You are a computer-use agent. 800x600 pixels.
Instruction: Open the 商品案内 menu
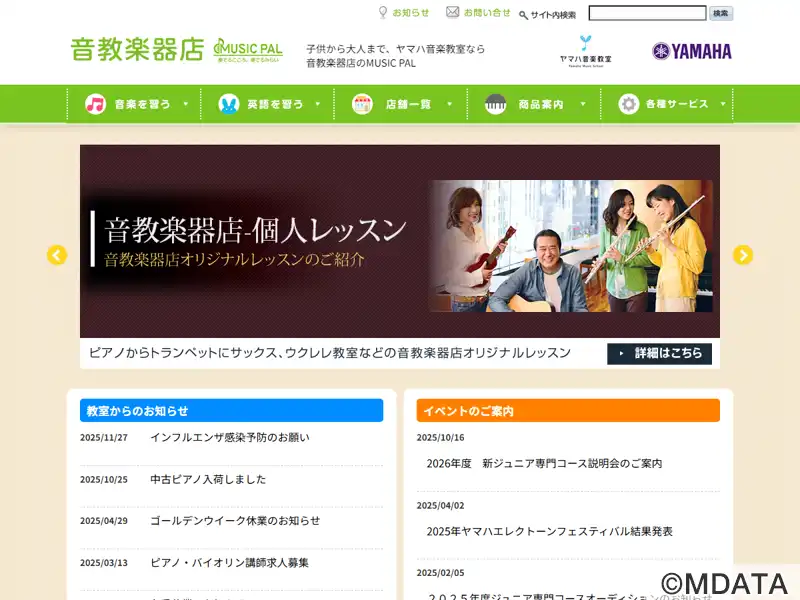pos(541,105)
